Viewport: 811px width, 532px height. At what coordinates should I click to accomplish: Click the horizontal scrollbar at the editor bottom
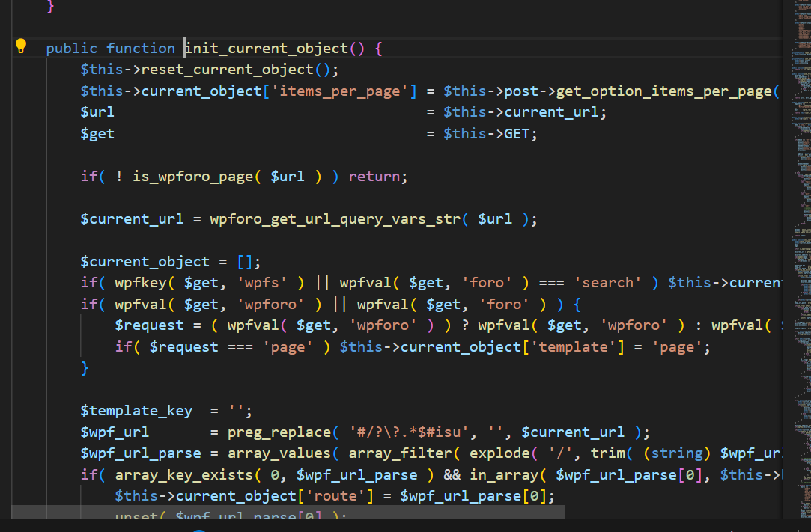[x=288, y=513]
